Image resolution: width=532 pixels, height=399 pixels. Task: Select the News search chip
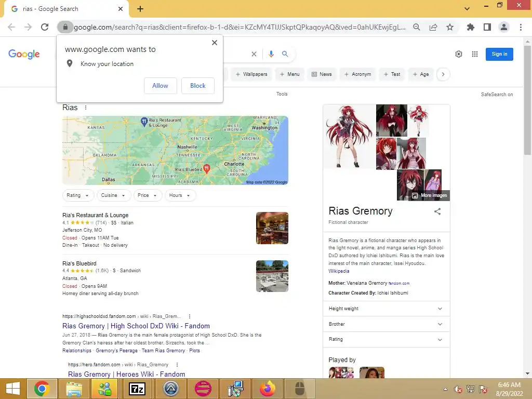pos(322,74)
